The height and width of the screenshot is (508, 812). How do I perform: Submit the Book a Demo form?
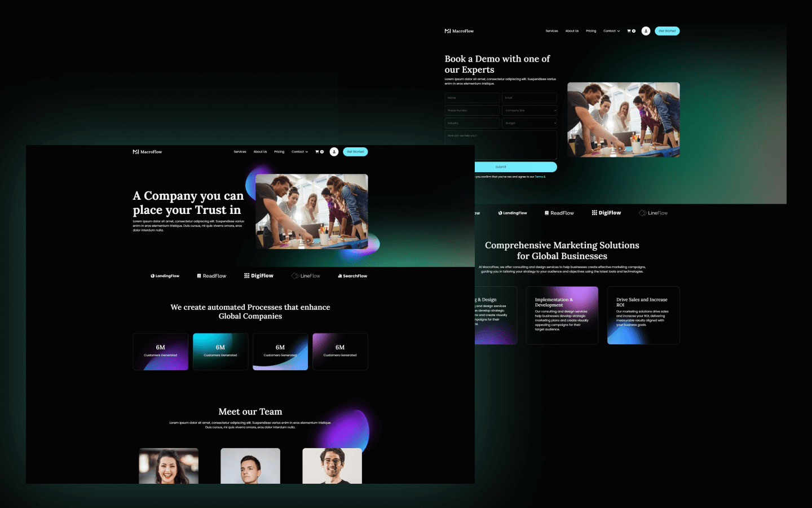tap(500, 167)
